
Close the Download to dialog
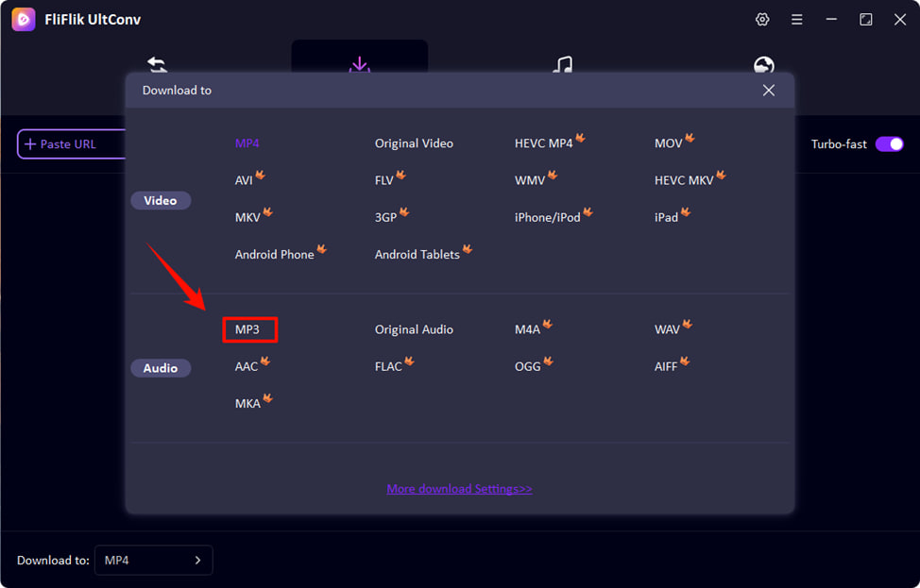click(x=768, y=91)
